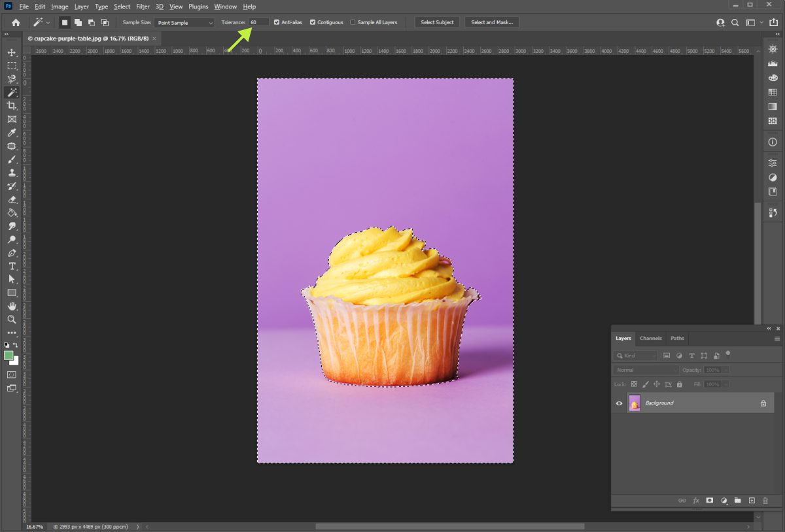785x532 pixels.
Task: Toggle Quick Mask mode
Action: coord(12,374)
